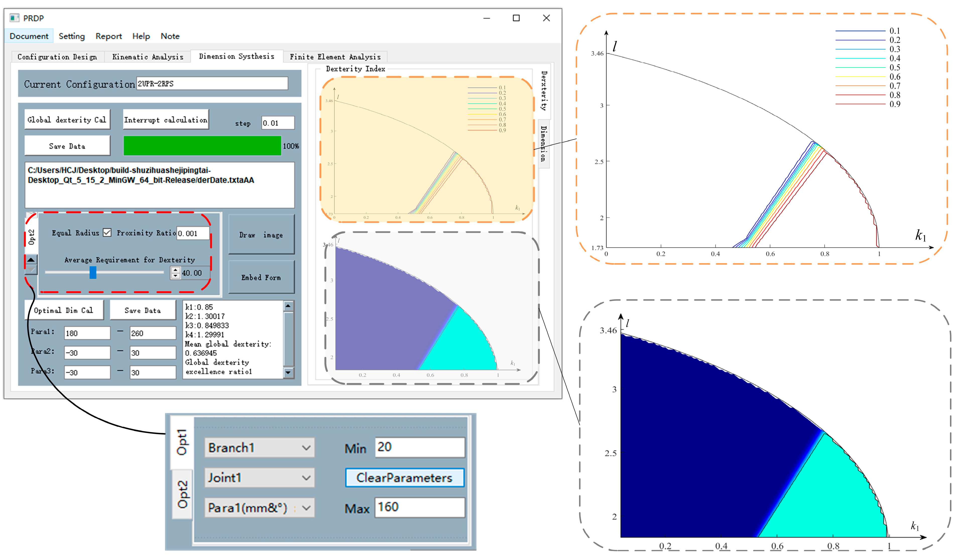Maximize the PRDP window
This screenshot has width=963, height=560.
[x=516, y=18]
